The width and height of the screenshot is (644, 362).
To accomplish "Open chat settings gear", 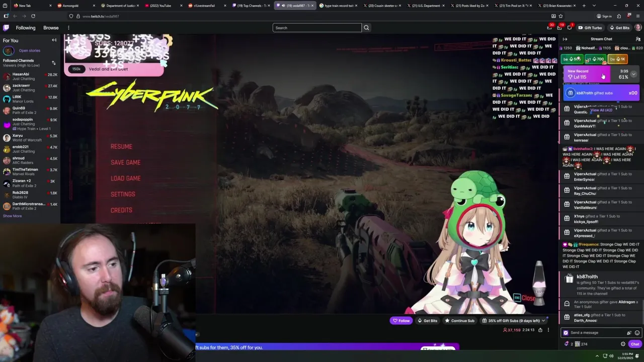I will pos(623,344).
